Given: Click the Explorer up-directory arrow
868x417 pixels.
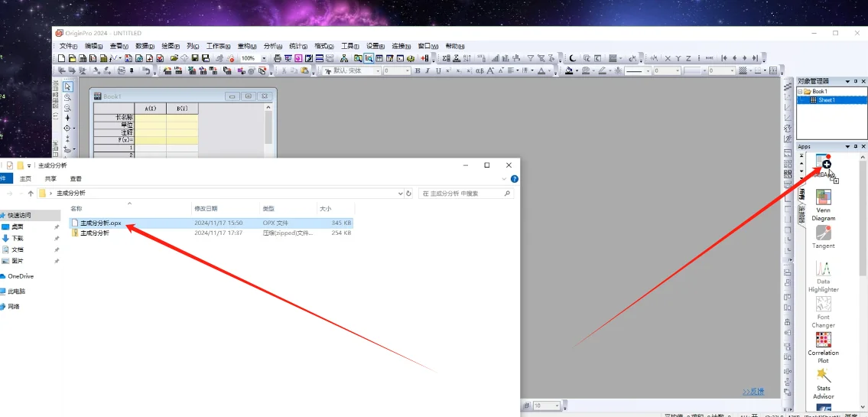Looking at the screenshot, I should tap(31, 194).
